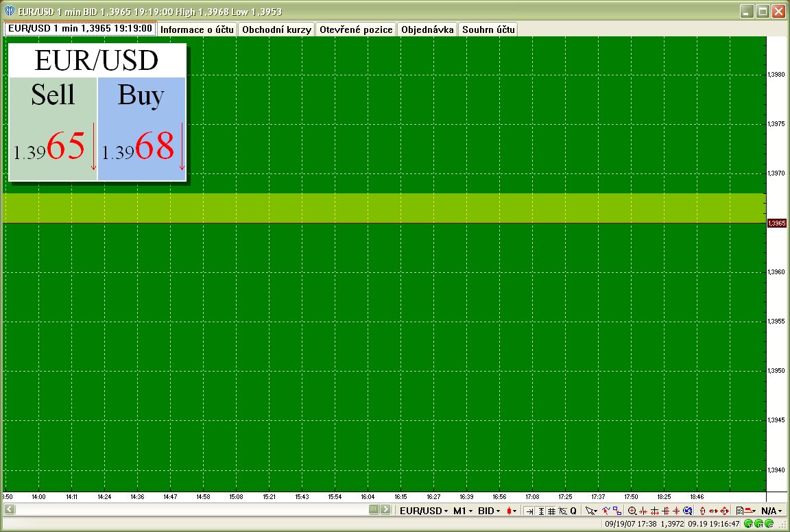Click the 16:04 time axis label
This screenshot has width=790, height=532.
[x=368, y=497]
